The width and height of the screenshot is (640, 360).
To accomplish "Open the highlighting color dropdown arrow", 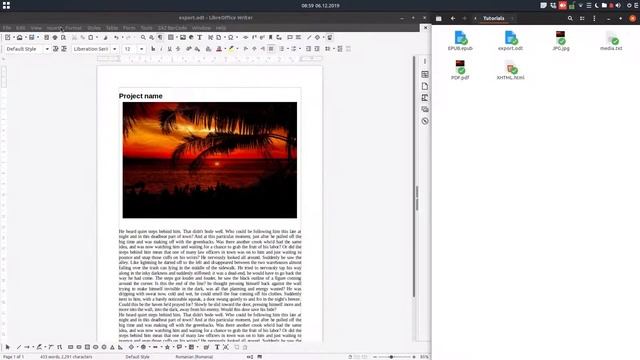I will pos(237,49).
